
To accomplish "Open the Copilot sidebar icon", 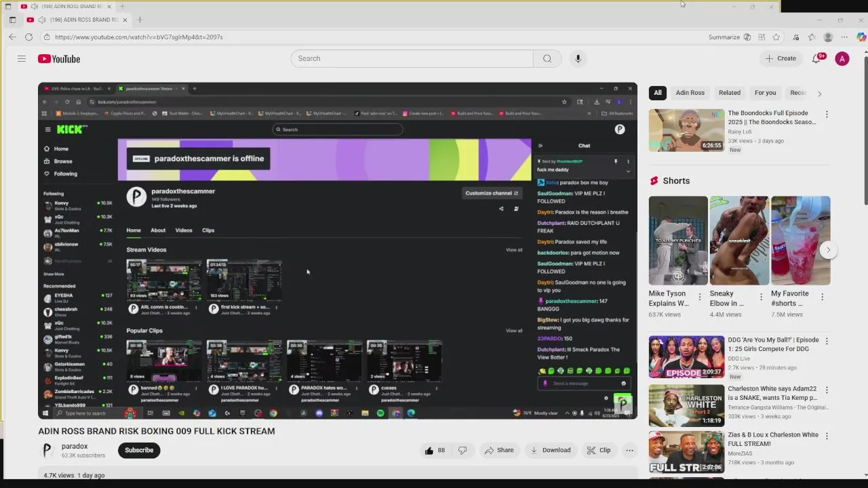I will pos(861,37).
